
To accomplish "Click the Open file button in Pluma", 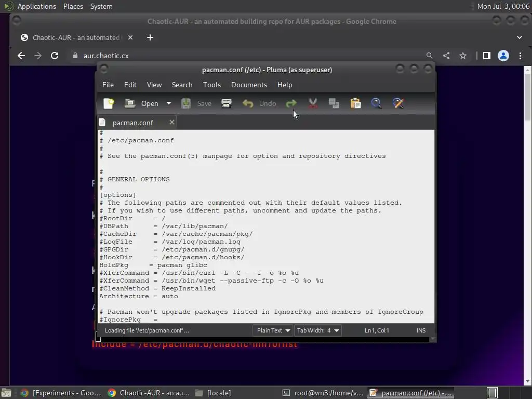I will pyautogui.click(x=141, y=103).
